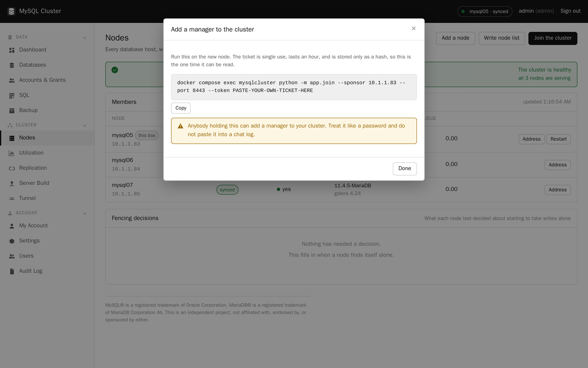Open the Users page
Image resolution: width=588 pixels, height=368 pixels.
tap(47, 256)
